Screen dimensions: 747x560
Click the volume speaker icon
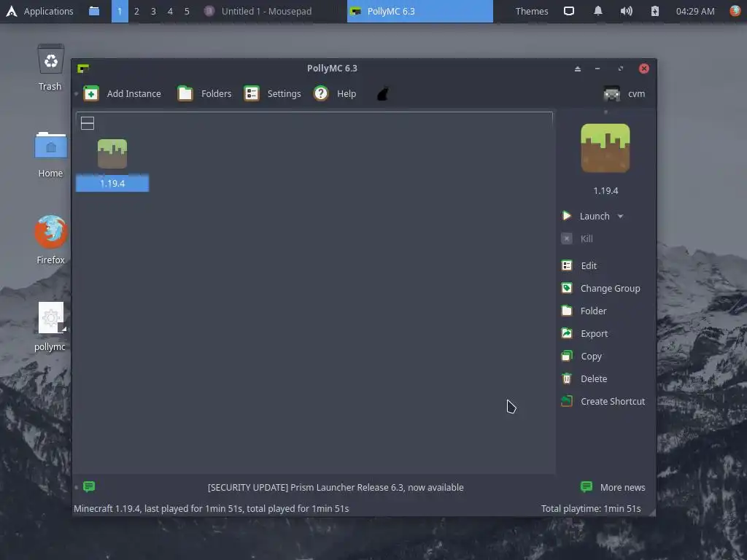[x=626, y=11]
